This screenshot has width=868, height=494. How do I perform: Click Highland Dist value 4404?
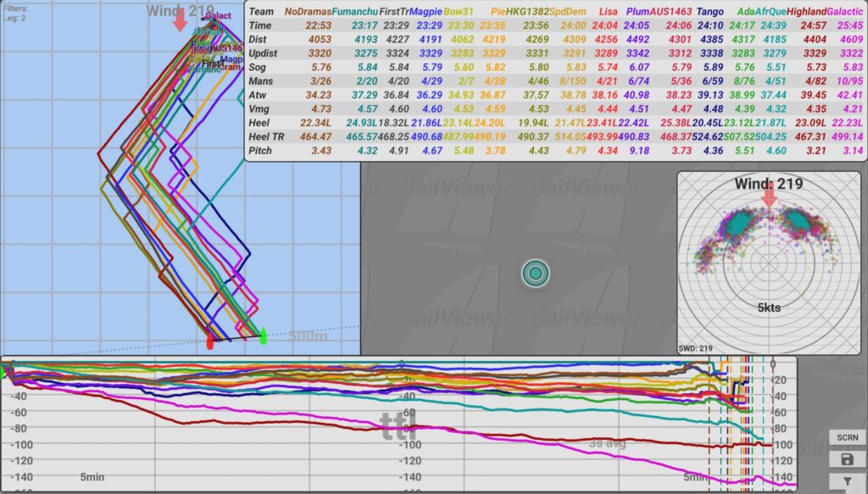815,39
